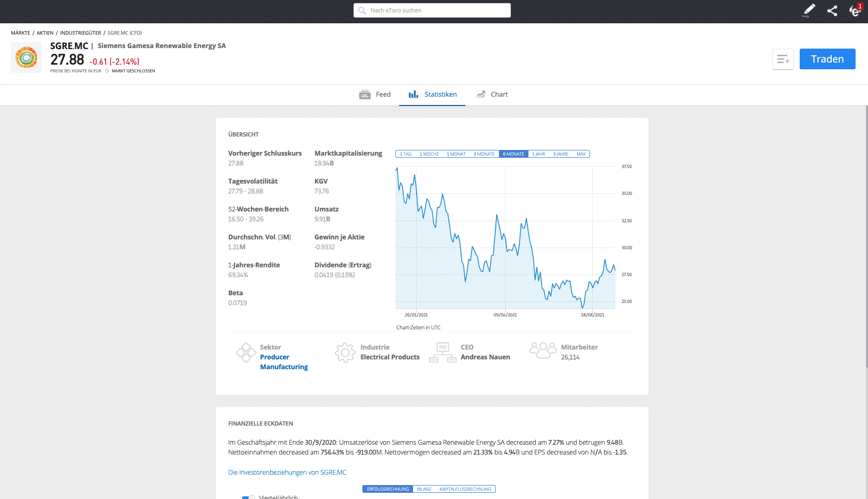Click the Vorheriger Schlusskurs value 27.88

(236, 163)
